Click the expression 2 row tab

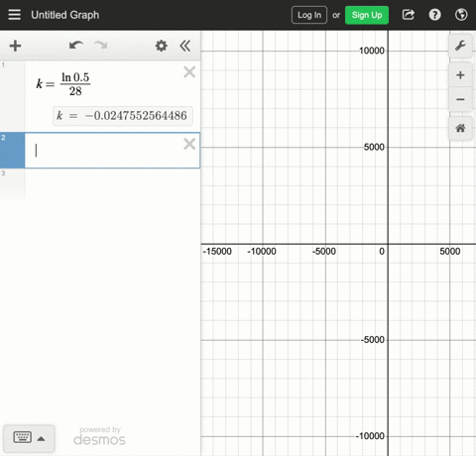click(x=12, y=151)
